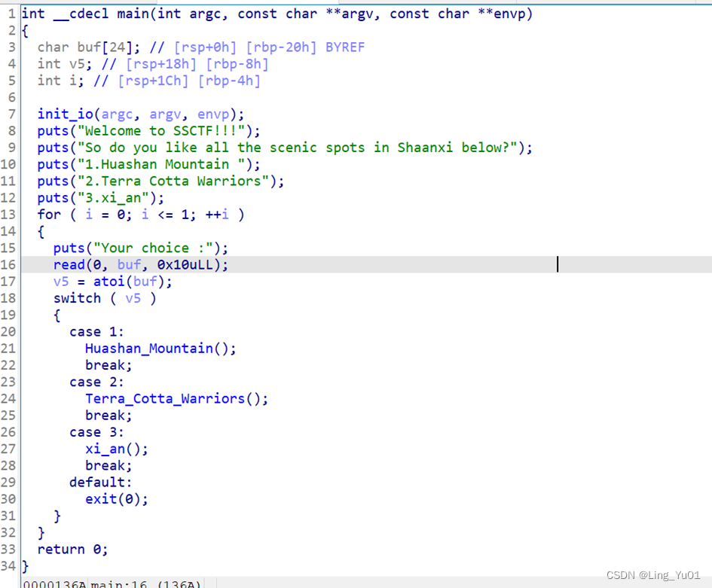Click the 'case 3:' label
The height and width of the screenshot is (588, 712).
pyautogui.click(x=96, y=432)
